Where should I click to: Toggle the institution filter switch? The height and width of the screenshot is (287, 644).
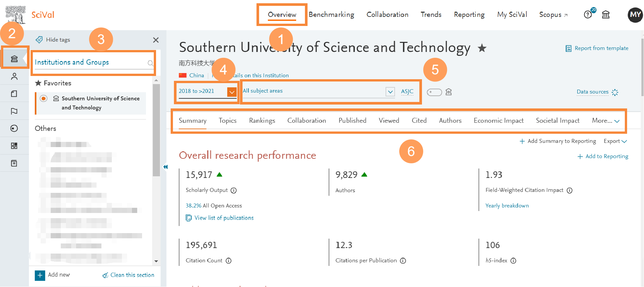click(x=434, y=92)
